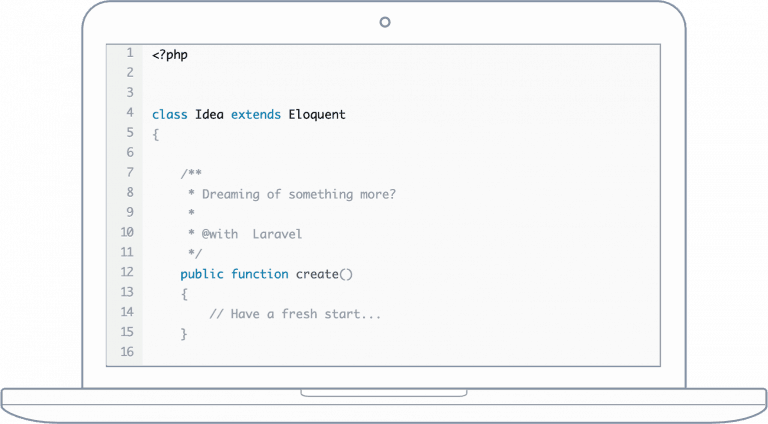Image resolution: width=768 pixels, height=424 pixels.
Task: Click the comment "// Have a fresh start..."
Action: coord(295,314)
